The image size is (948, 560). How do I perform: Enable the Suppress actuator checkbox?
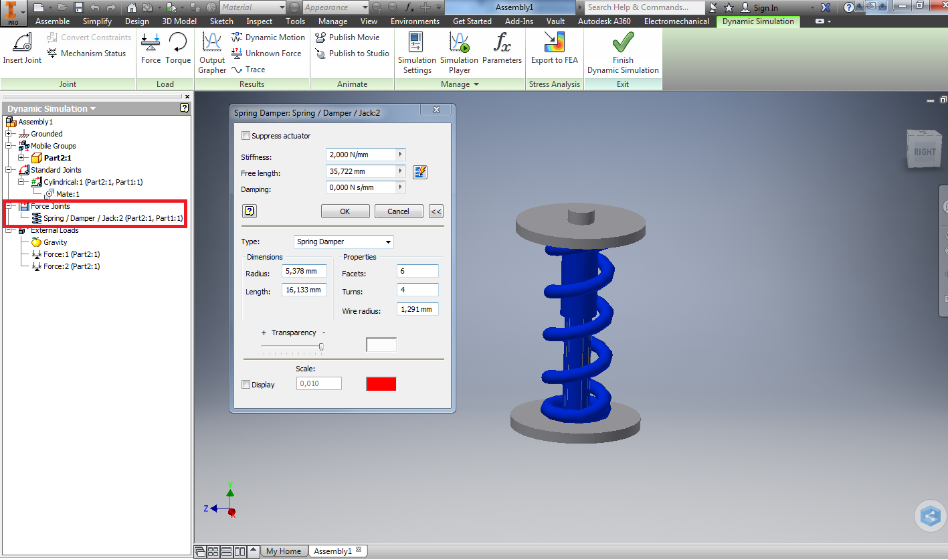[x=246, y=135]
